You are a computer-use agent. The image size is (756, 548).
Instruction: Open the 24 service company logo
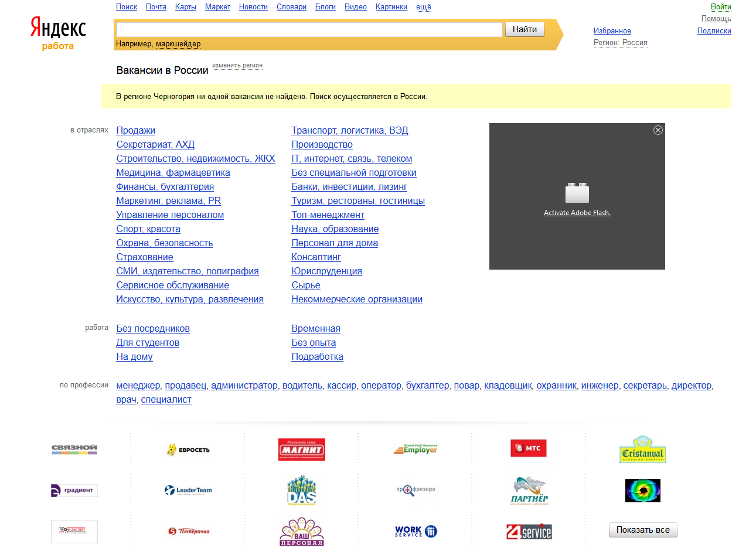click(x=529, y=532)
